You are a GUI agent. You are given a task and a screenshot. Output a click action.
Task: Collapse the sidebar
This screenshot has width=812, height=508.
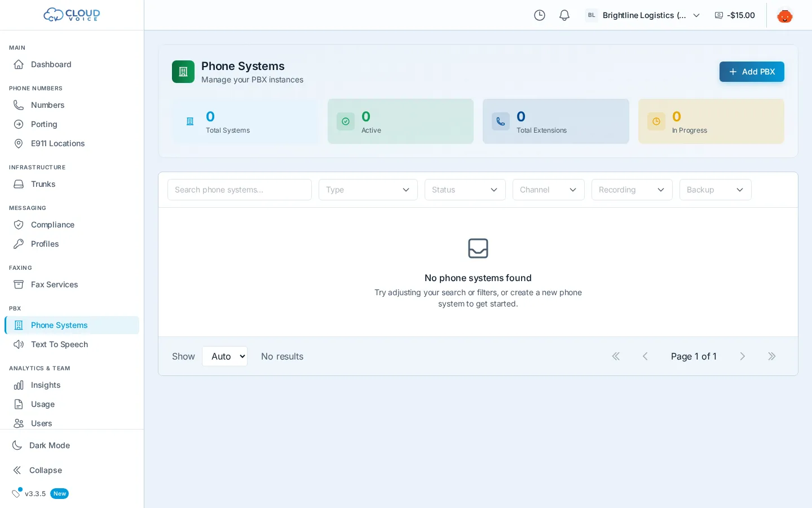[72, 470]
